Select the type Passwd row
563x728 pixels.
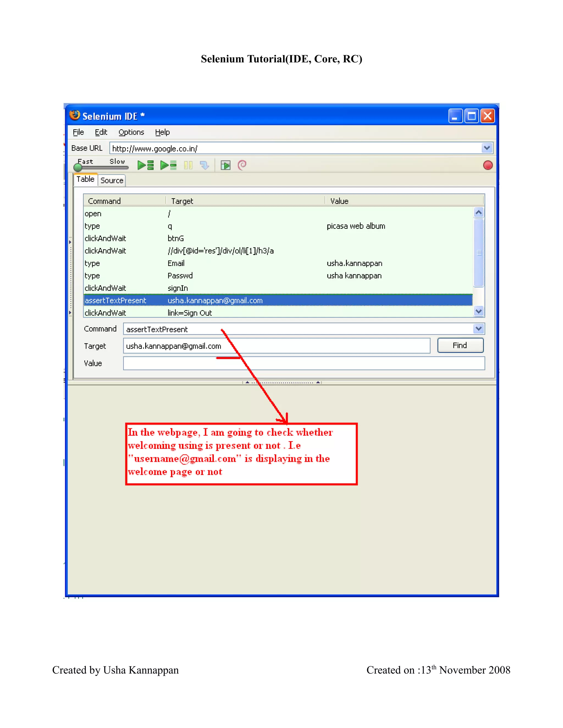[278, 276]
